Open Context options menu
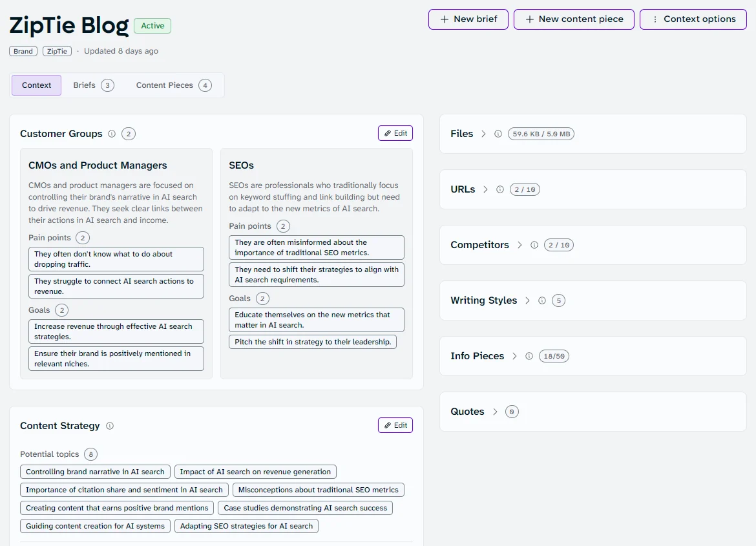Screen dimensions: 756x546 (x=693, y=19)
